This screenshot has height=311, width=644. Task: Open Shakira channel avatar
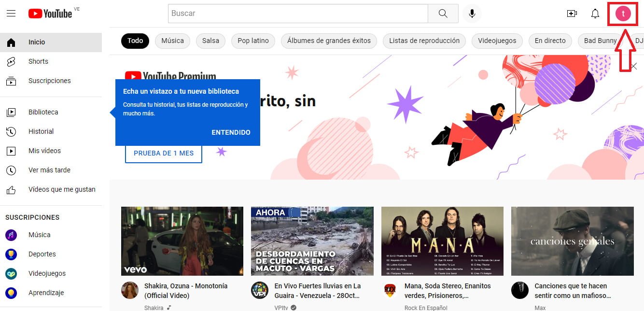coord(130,290)
